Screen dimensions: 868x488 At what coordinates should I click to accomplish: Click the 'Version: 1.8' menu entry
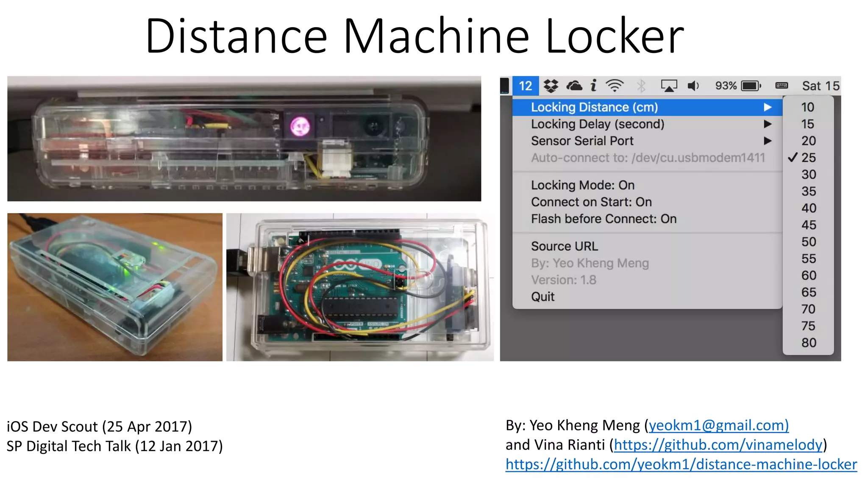(x=647, y=280)
